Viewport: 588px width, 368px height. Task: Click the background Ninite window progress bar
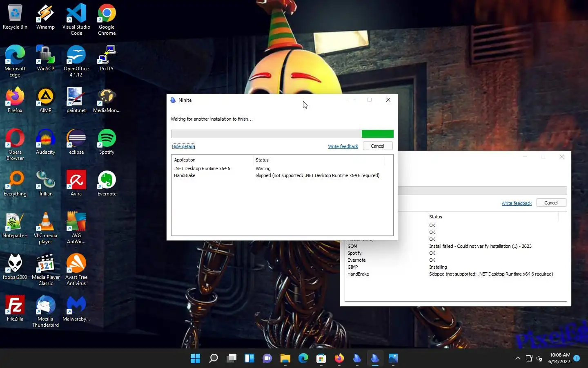[x=483, y=191]
